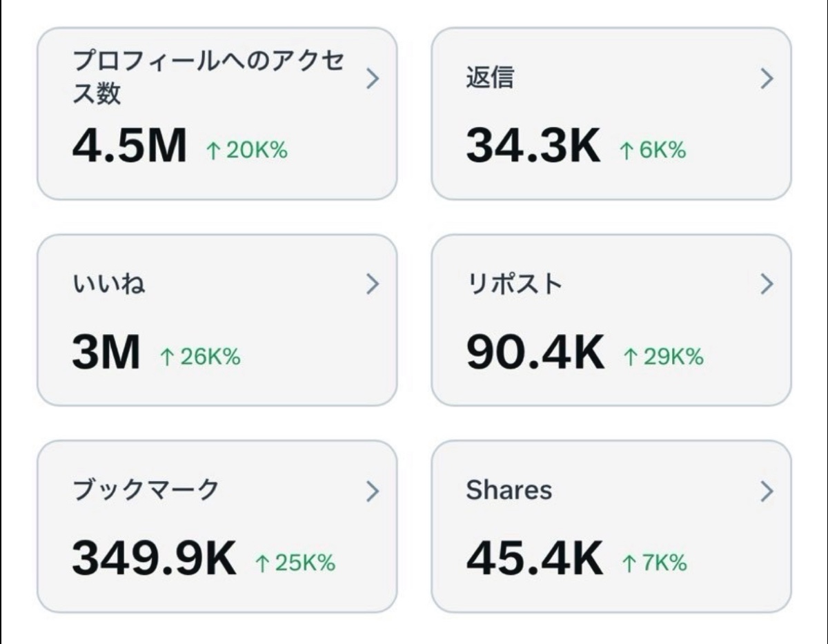Expand the プロフィールへのアクセス数 chevron arrow
Viewport: 828px width, 644px height.
point(373,79)
